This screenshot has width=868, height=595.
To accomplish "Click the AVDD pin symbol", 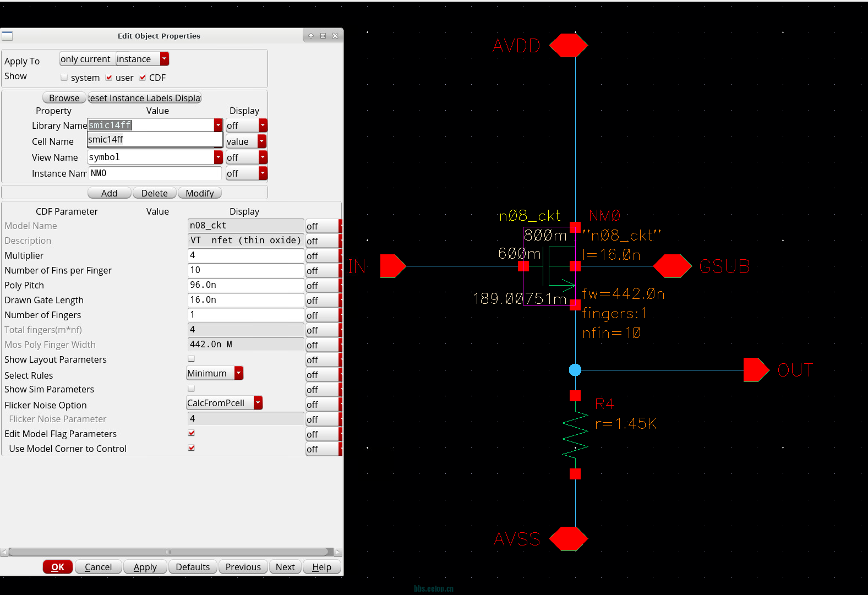I will (x=569, y=45).
